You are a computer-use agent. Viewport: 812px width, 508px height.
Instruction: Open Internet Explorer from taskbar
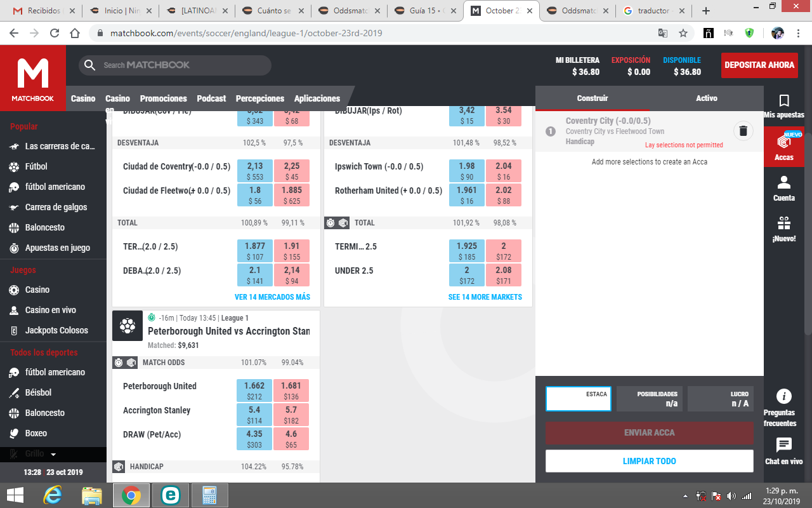coord(52,495)
